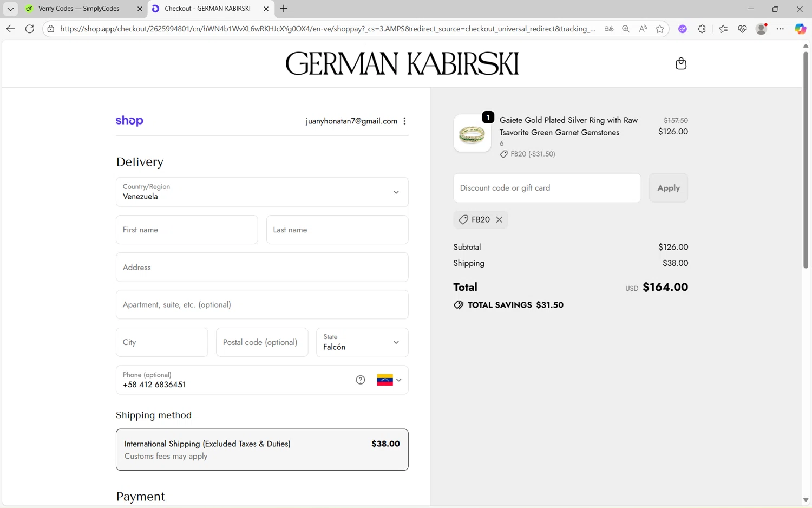The height and width of the screenshot is (508, 812).
Task: Open the Copilot sidebar icon
Action: [800, 29]
